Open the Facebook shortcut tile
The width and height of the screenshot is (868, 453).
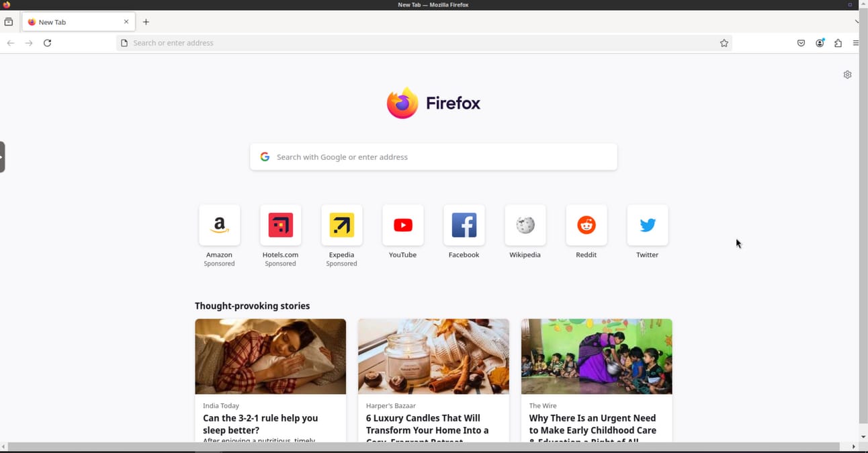(x=464, y=225)
